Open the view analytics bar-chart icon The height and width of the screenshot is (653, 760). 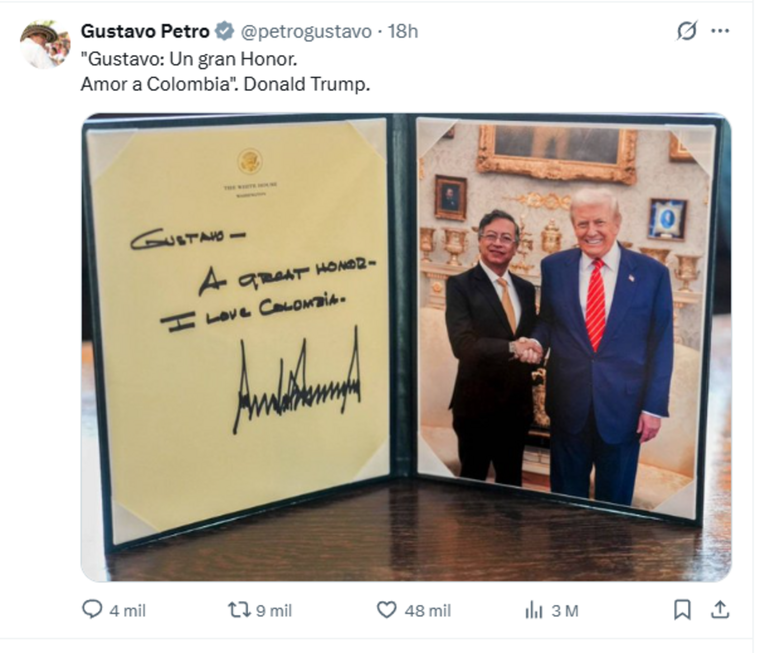click(533, 610)
